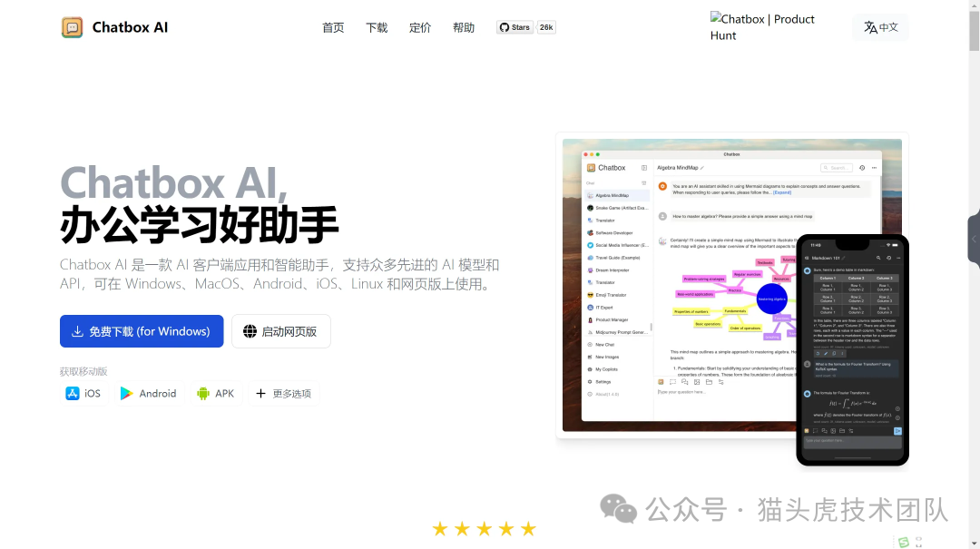Screen dimensions: 980x549
Task: Click the GitHub Stars button
Action: pyautogui.click(x=514, y=27)
